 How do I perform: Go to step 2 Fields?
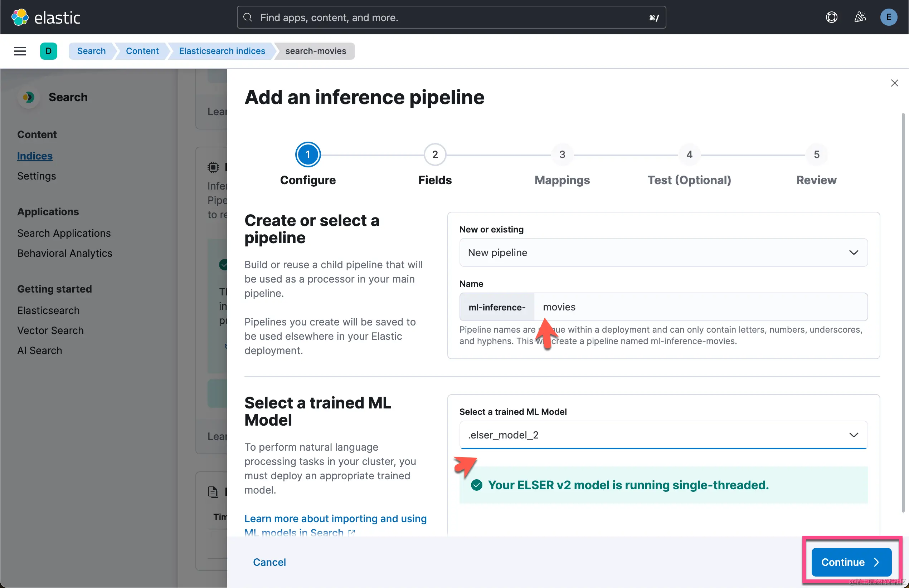(435, 155)
